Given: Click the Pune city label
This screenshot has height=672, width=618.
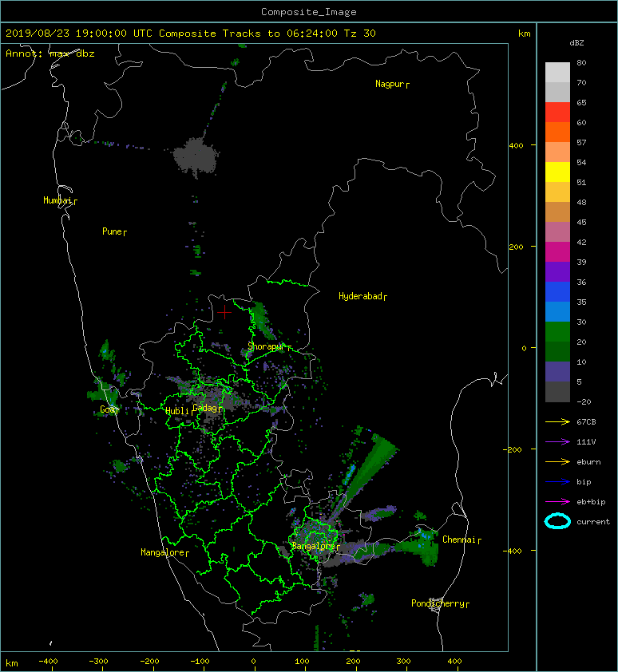Looking at the screenshot, I should [x=112, y=231].
